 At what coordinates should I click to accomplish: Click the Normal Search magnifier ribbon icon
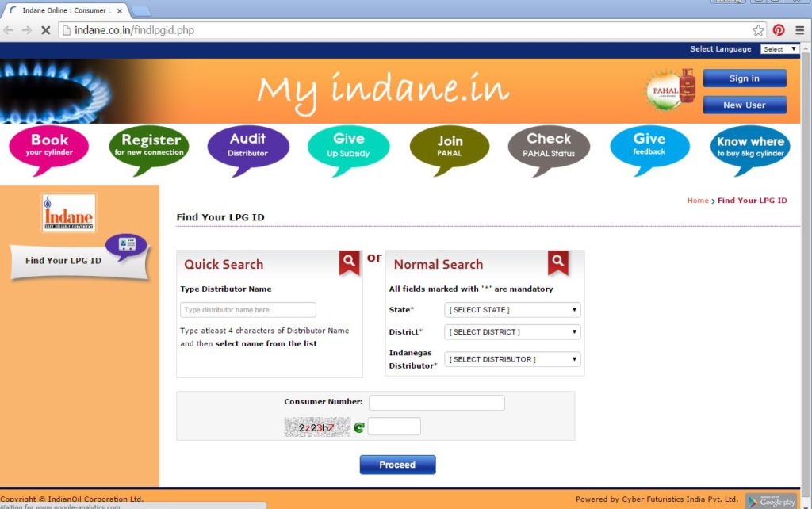(558, 262)
